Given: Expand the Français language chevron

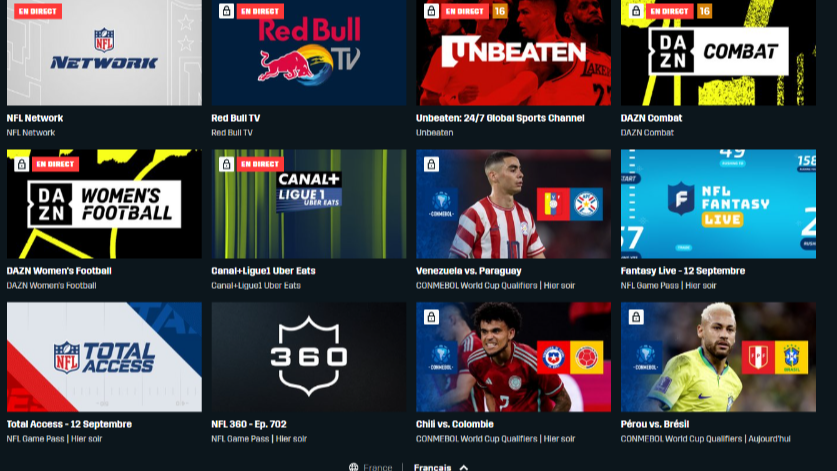Looking at the screenshot, I should click(464, 468).
